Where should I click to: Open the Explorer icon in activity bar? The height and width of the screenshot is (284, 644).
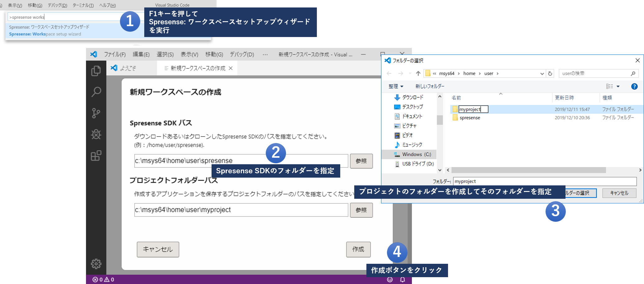click(x=96, y=71)
